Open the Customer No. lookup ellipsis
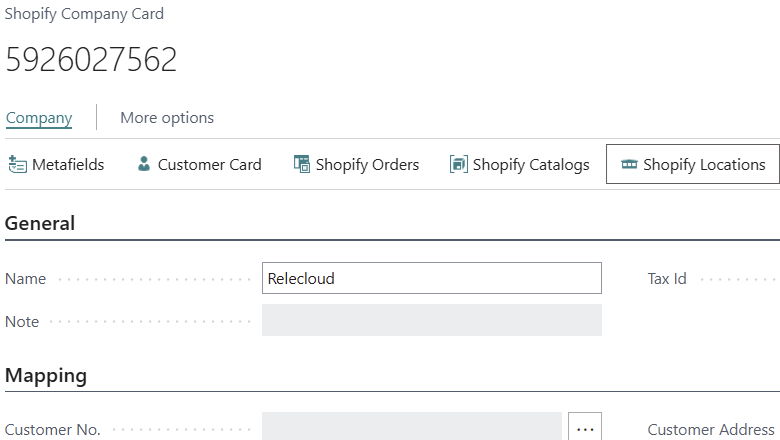Screen dimensions: 780x440 [x=585, y=429]
